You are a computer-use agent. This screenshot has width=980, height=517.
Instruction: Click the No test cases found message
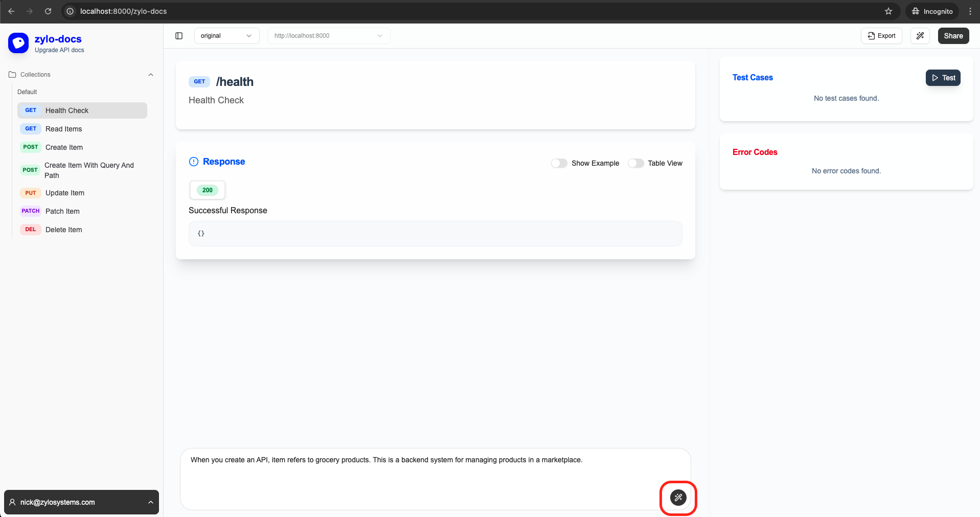pos(847,98)
